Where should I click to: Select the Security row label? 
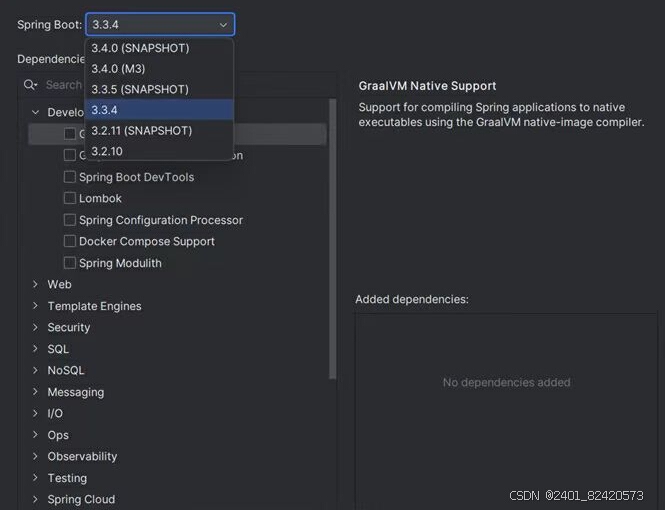[x=69, y=328]
